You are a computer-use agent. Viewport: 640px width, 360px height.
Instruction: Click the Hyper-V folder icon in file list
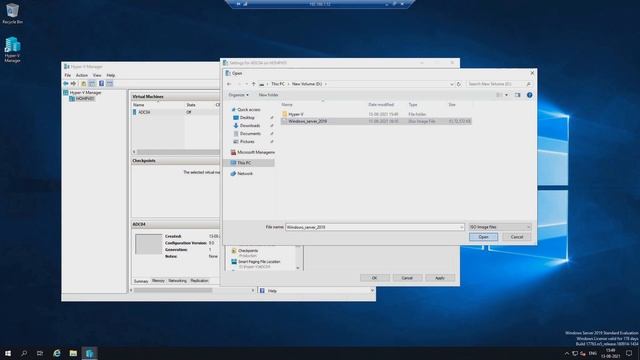[284, 114]
